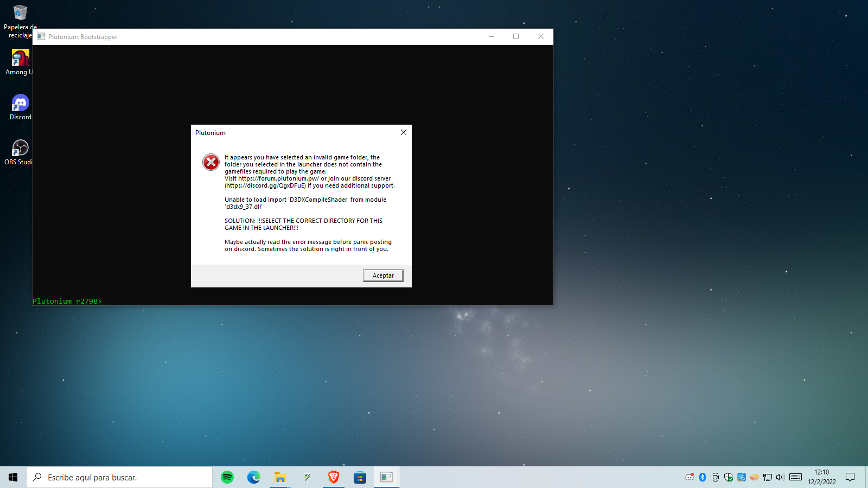Select the Among Us desktop shortcut
Screen dimensions: 868x488
[x=20, y=62]
